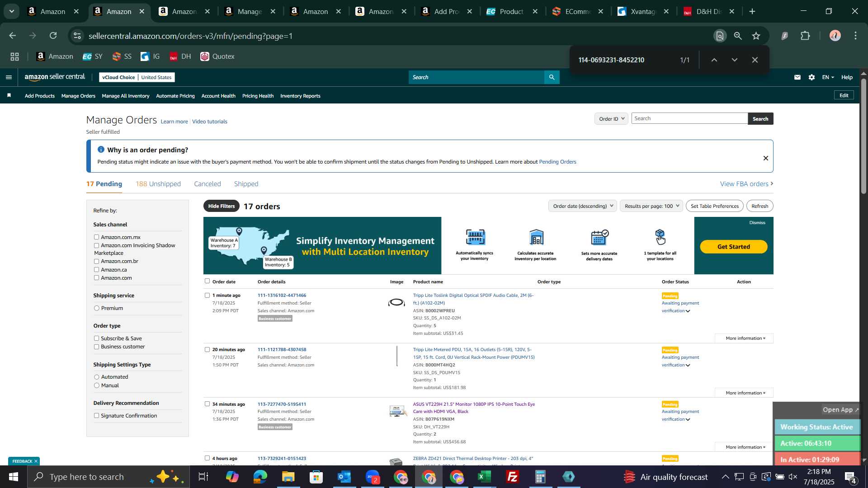The width and height of the screenshot is (868, 488).
Task: Open the Order ID search type dropdown
Action: pos(611,119)
